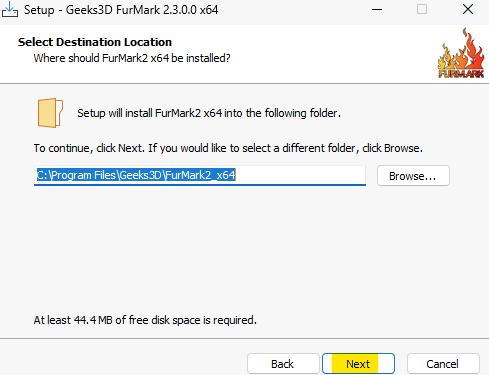Click the Setup installer icon in title bar
The width and height of the screenshot is (489, 375).
[10, 9]
